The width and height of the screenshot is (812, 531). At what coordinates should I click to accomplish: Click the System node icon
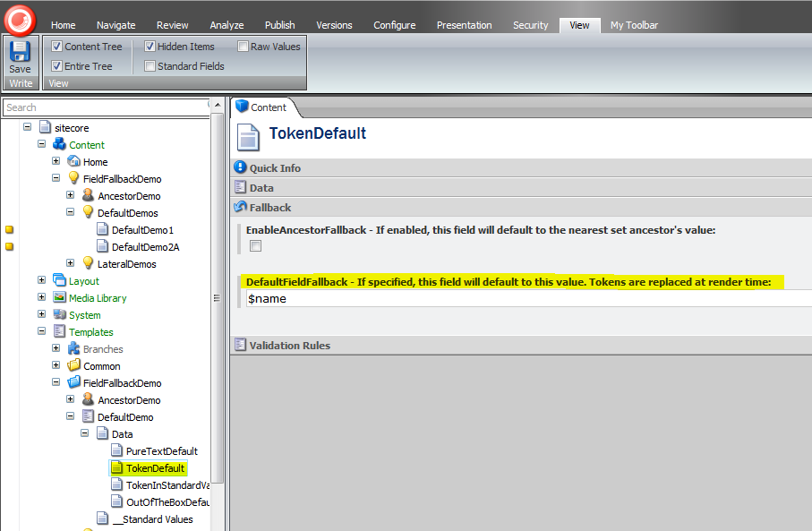tap(60, 314)
